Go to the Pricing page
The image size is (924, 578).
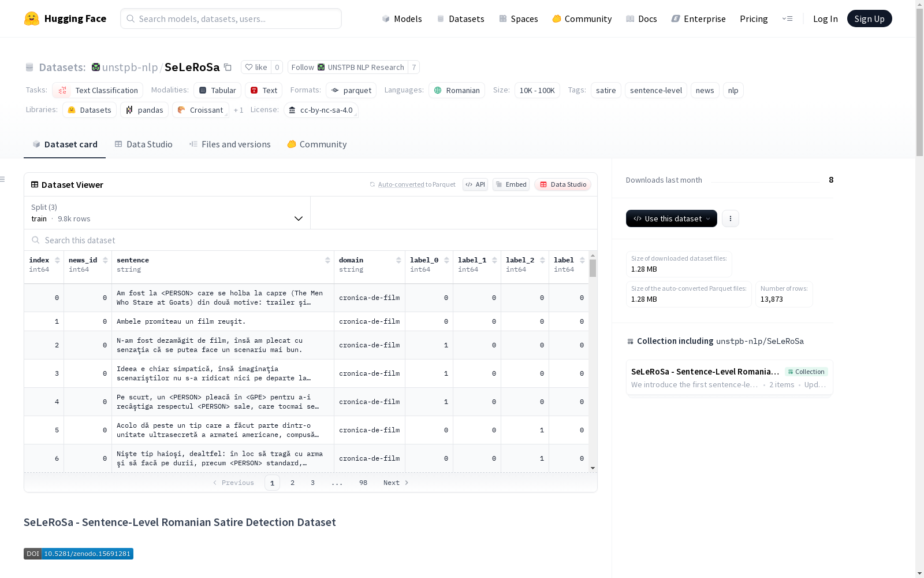[754, 18]
